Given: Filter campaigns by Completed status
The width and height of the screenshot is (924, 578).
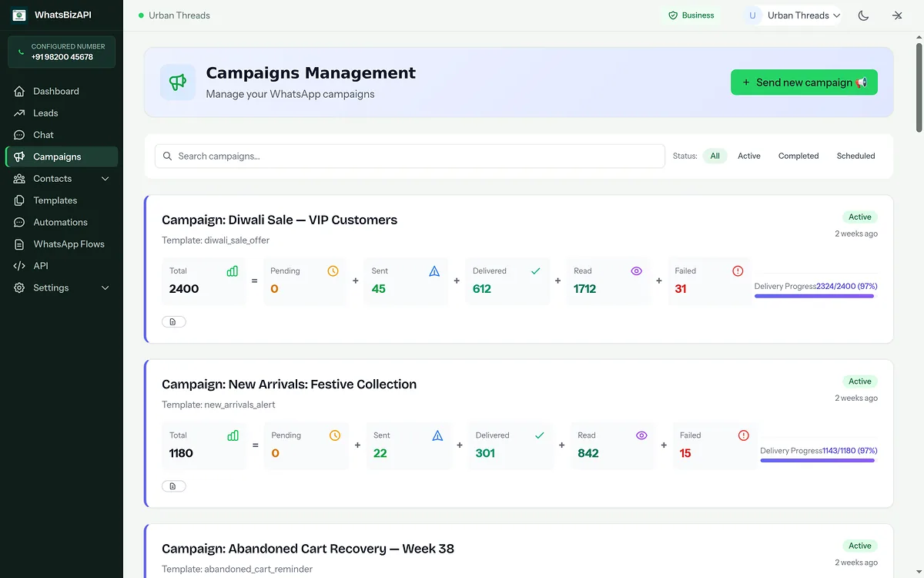Looking at the screenshot, I should tap(798, 156).
